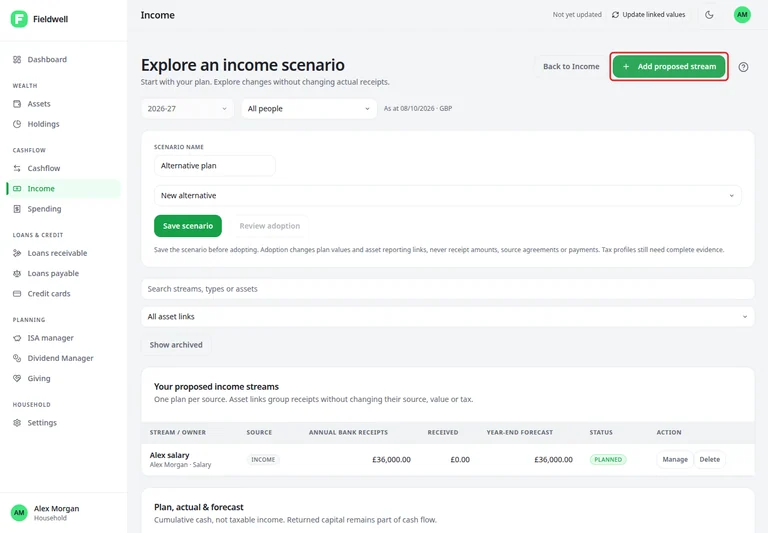Open the 2026-27 tax year dropdown
768x533 pixels.
coord(187,109)
